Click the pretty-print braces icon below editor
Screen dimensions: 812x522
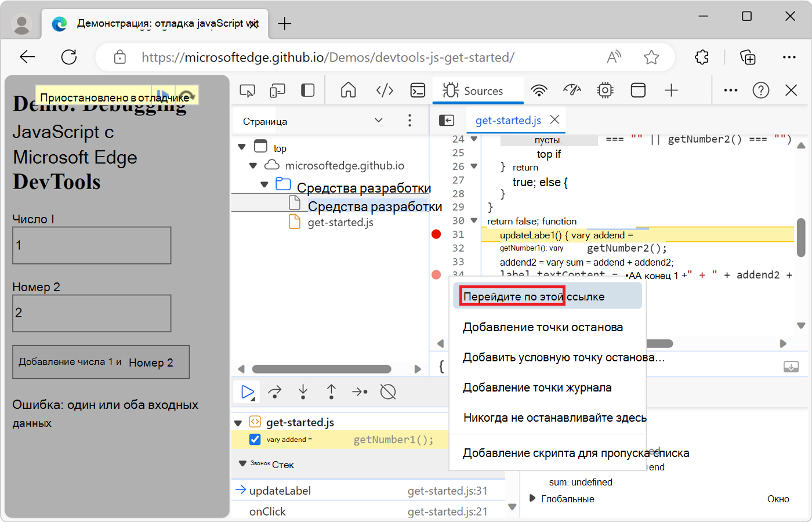(441, 367)
